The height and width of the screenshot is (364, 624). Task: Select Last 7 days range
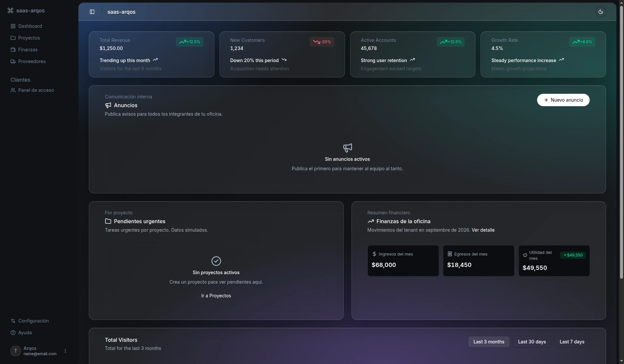click(x=572, y=342)
